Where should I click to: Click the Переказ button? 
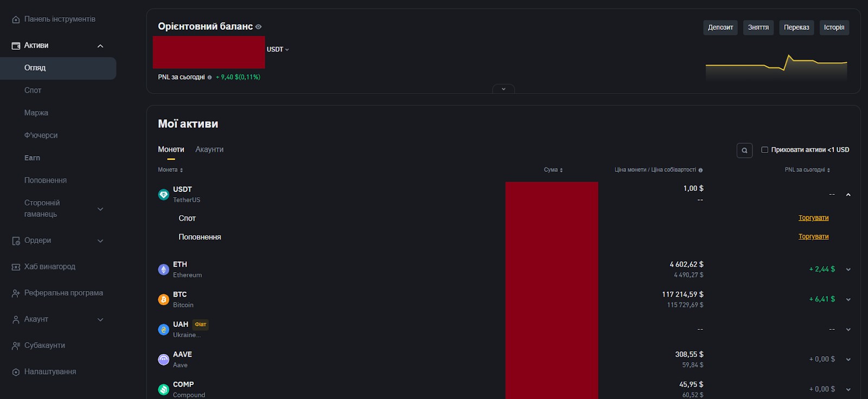click(796, 28)
